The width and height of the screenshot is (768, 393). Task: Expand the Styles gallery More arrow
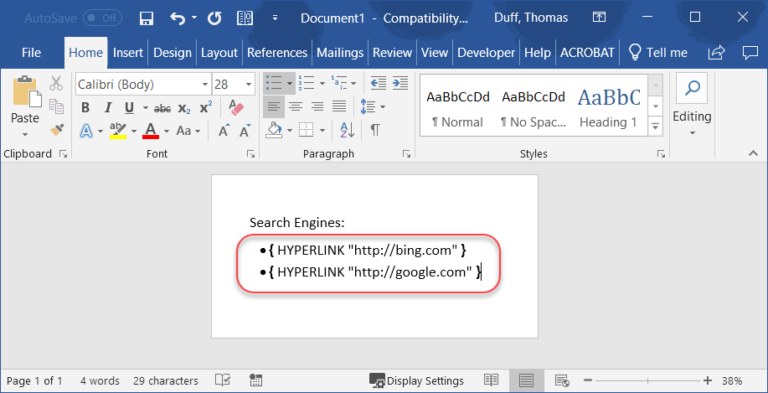[655, 127]
